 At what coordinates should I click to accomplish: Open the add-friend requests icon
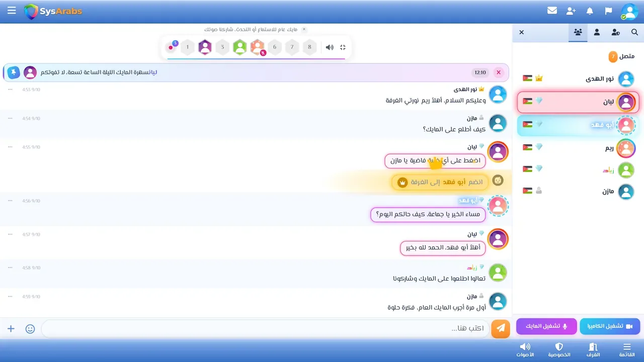tap(571, 11)
